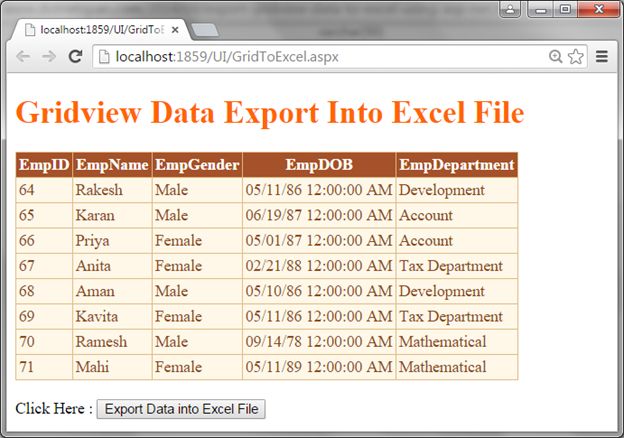Click the Account cell in Priya's row
Image resolution: width=624 pixels, height=438 pixels.
click(x=457, y=240)
